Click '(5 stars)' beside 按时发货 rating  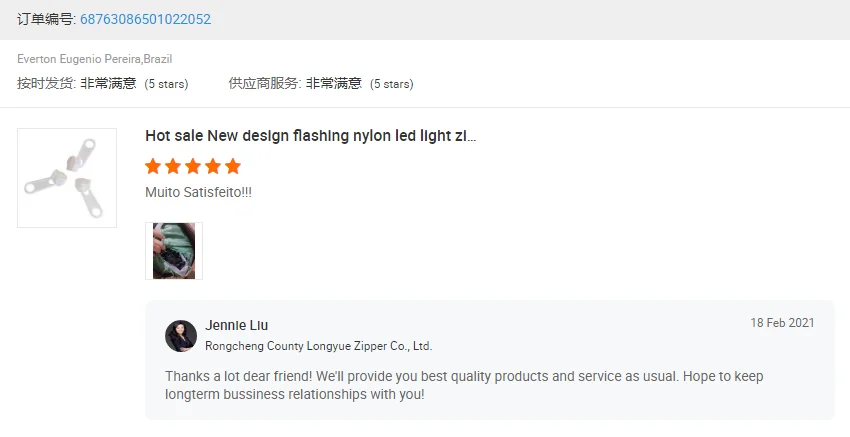coord(166,84)
